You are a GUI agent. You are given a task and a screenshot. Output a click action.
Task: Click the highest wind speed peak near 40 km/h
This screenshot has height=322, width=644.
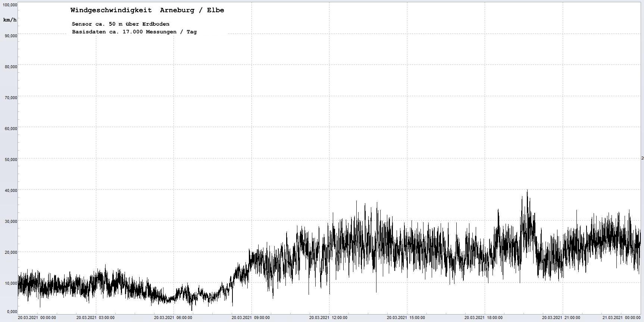(x=527, y=191)
